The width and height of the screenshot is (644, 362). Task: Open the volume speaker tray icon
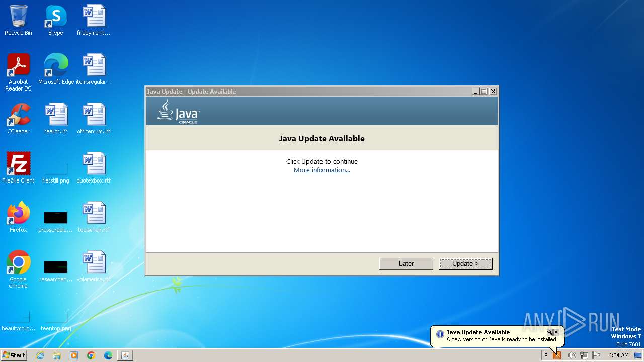coord(572,355)
